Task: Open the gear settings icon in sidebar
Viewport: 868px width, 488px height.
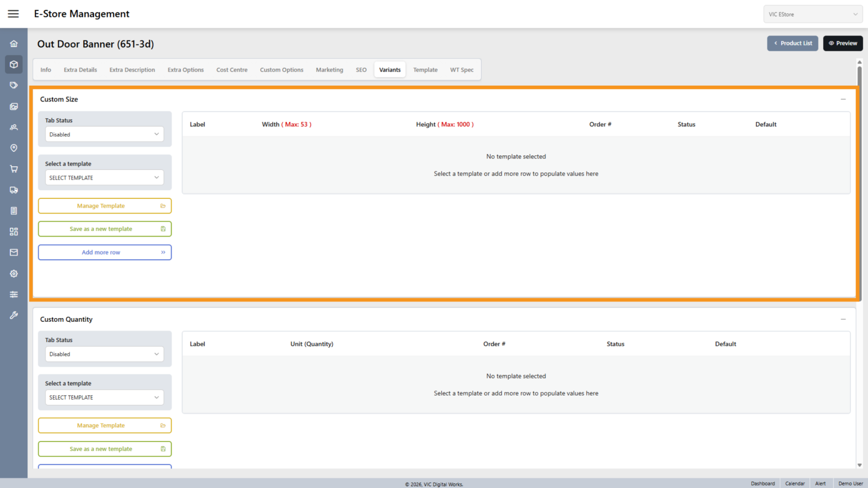Action: coord(14,274)
